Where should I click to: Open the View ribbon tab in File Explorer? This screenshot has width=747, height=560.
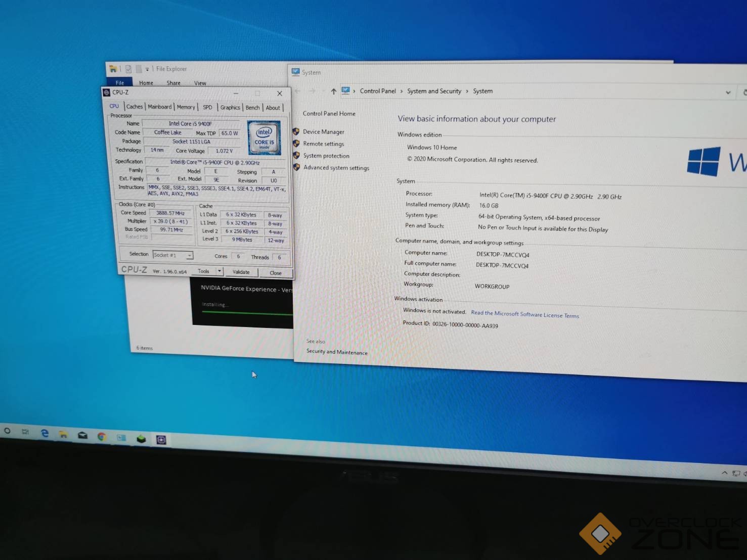click(x=200, y=83)
